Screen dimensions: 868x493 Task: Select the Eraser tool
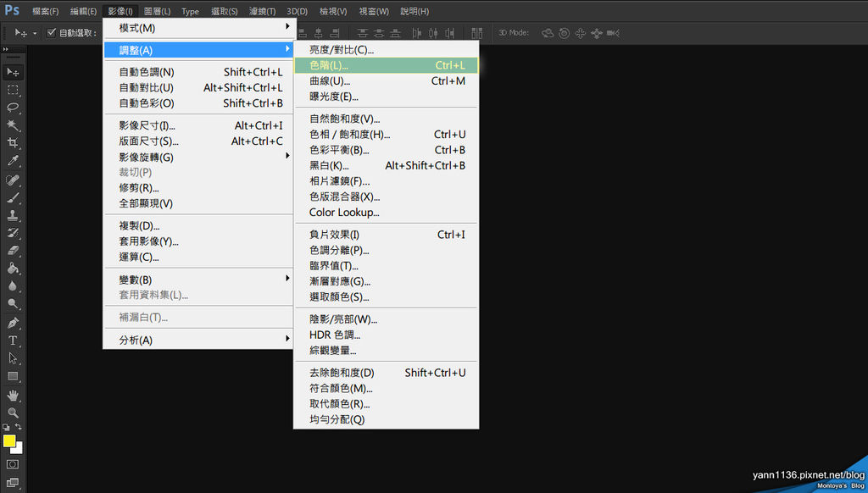pos(12,251)
